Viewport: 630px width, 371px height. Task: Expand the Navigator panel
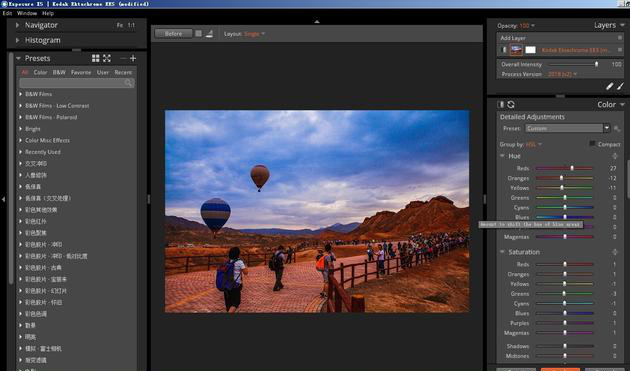pos(17,25)
